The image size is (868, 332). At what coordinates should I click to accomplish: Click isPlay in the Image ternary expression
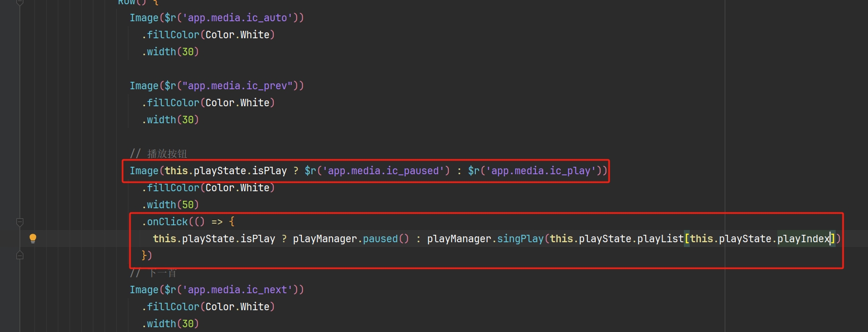coord(269,171)
